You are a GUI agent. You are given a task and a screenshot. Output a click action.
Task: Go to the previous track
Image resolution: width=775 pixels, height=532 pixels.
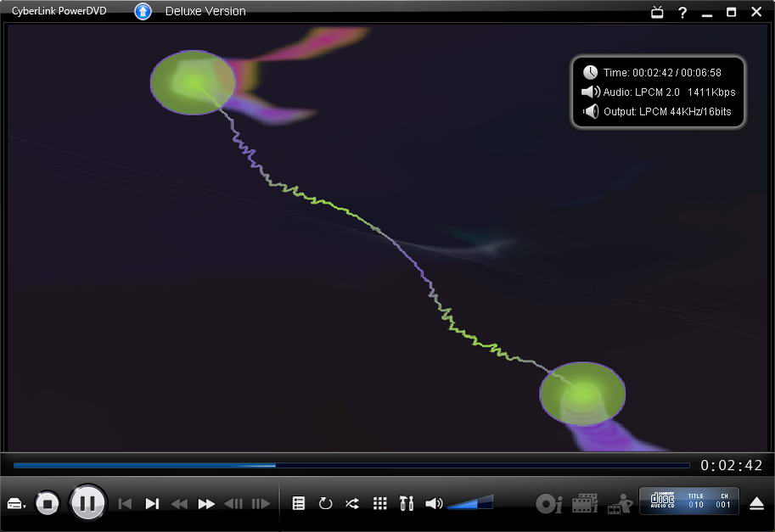tap(125, 504)
